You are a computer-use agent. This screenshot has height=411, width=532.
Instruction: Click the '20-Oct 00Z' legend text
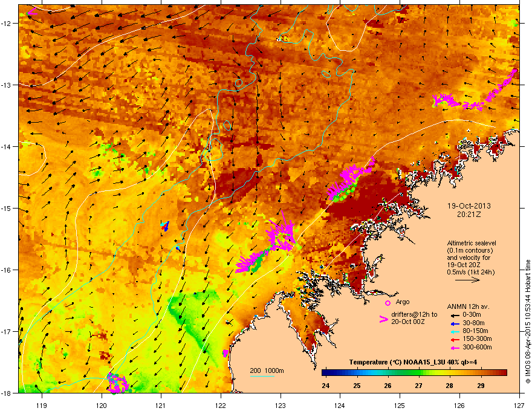click(408, 322)
